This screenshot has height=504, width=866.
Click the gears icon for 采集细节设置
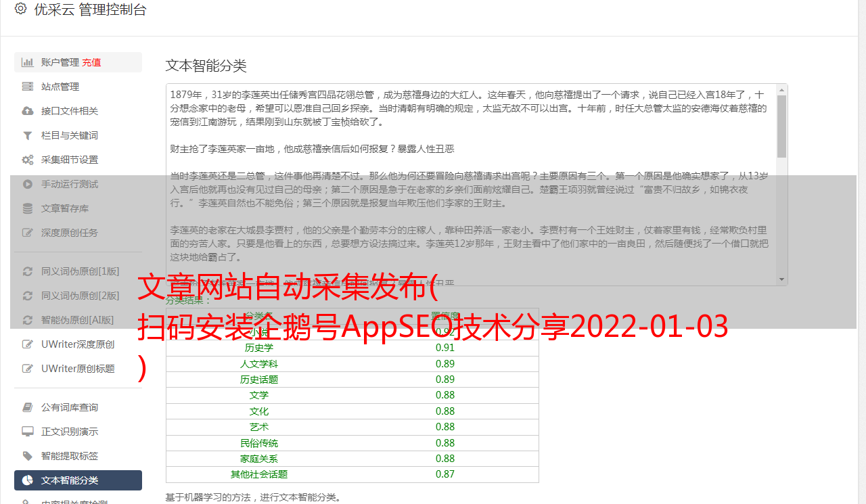pos(28,160)
